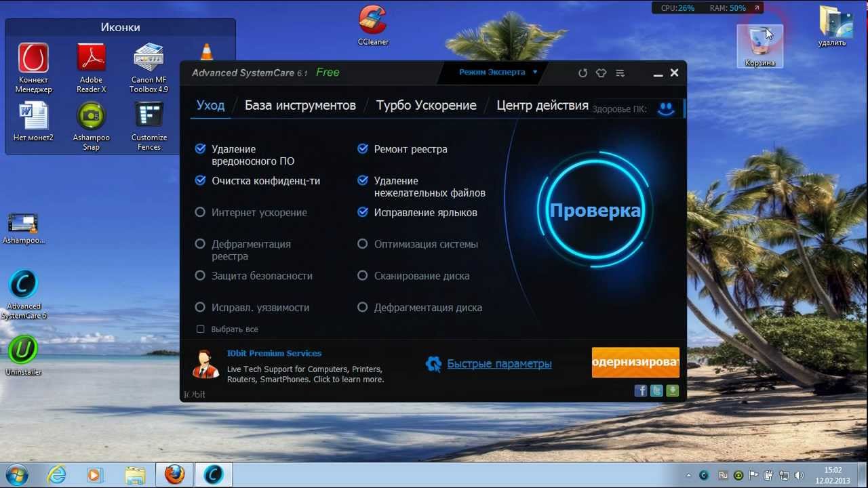
Task: Click Firefox in the taskbar
Action: pos(174,474)
